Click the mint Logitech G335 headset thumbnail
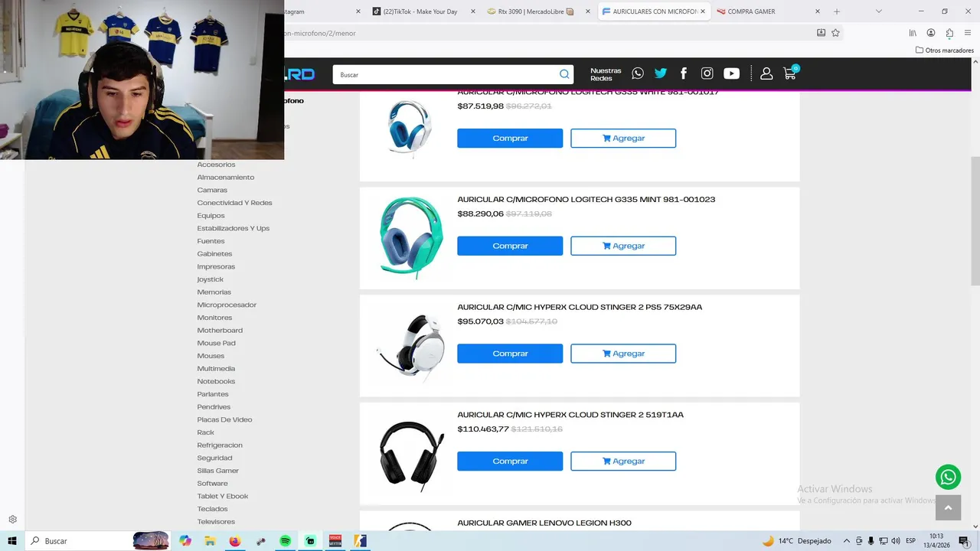This screenshot has height=551, width=980. [x=411, y=237]
